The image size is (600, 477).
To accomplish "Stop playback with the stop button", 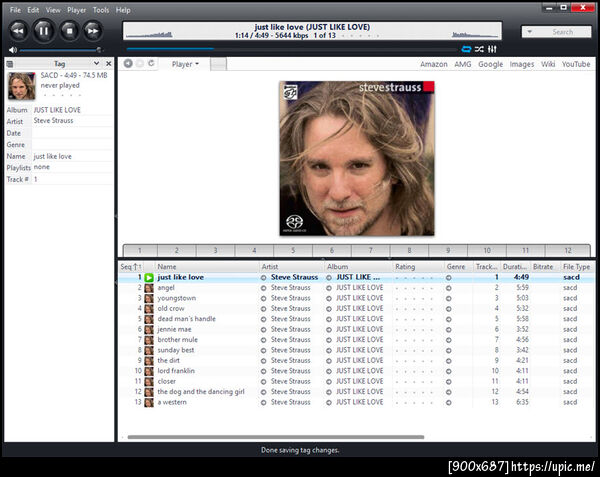I will 69,31.
